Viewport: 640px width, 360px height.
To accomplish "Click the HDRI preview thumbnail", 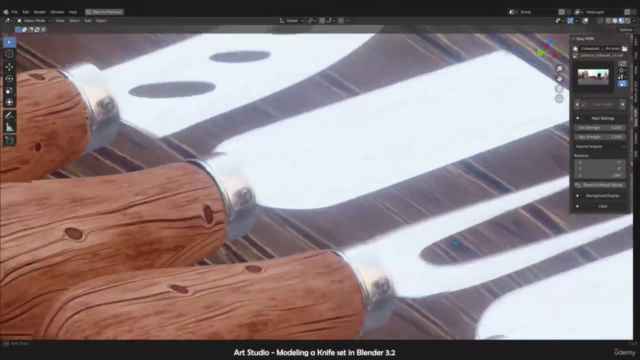I will [x=593, y=77].
